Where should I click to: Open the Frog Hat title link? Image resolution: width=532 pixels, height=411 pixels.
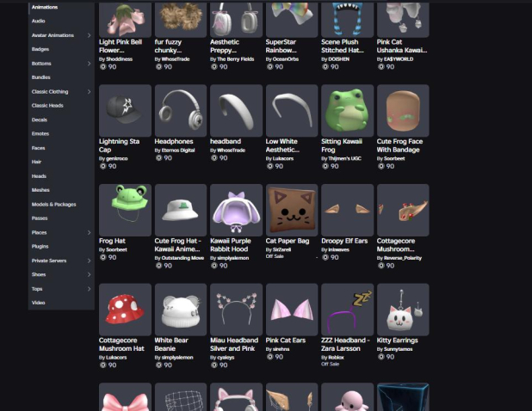[112, 242]
